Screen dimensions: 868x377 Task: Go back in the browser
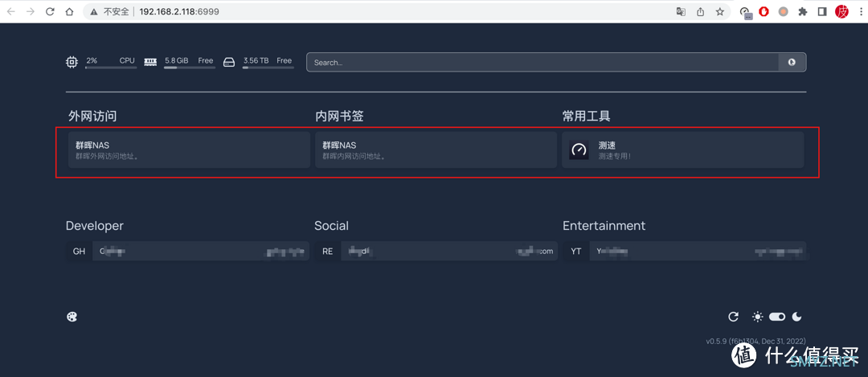point(11,11)
